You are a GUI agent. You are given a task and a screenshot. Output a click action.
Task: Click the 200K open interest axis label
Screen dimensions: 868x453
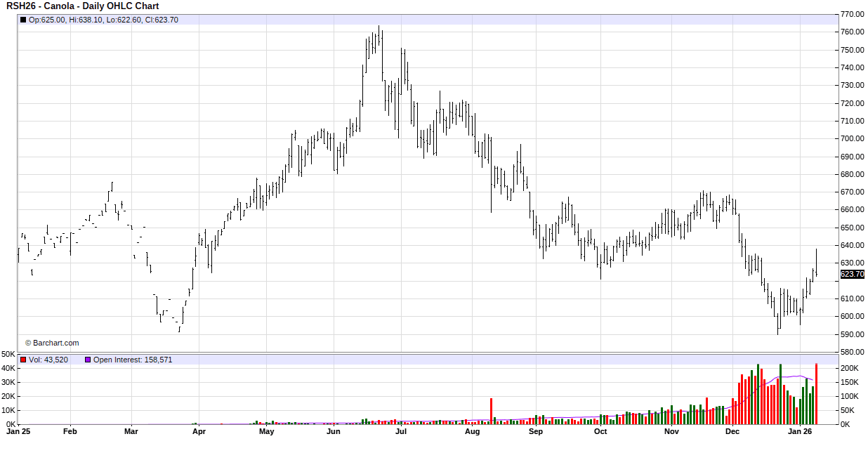[849, 368]
